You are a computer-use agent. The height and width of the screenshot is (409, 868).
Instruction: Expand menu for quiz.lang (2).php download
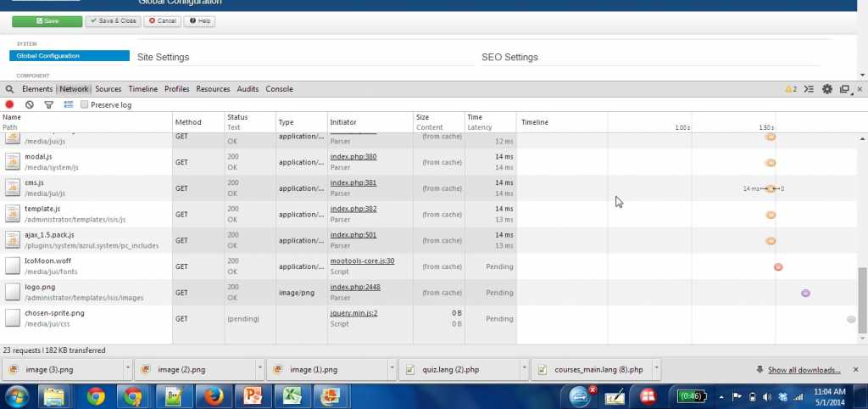(x=521, y=369)
